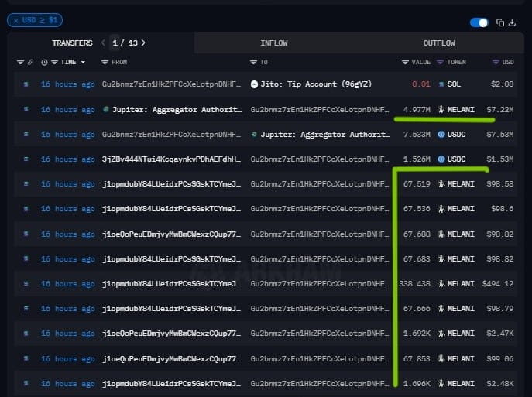Image resolution: width=532 pixels, height=397 pixels.
Task: Click USDC token in 1.526M row
Action: [x=456, y=159]
